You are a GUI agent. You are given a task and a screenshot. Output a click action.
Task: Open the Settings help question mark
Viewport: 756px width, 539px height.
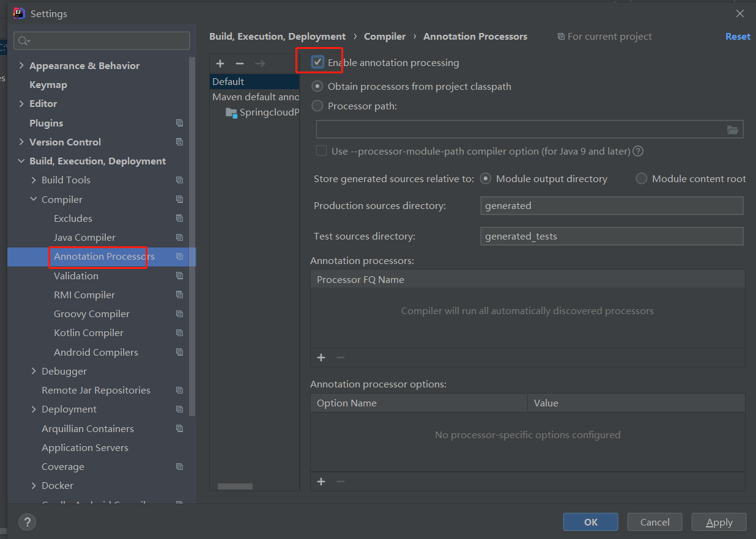[27, 522]
